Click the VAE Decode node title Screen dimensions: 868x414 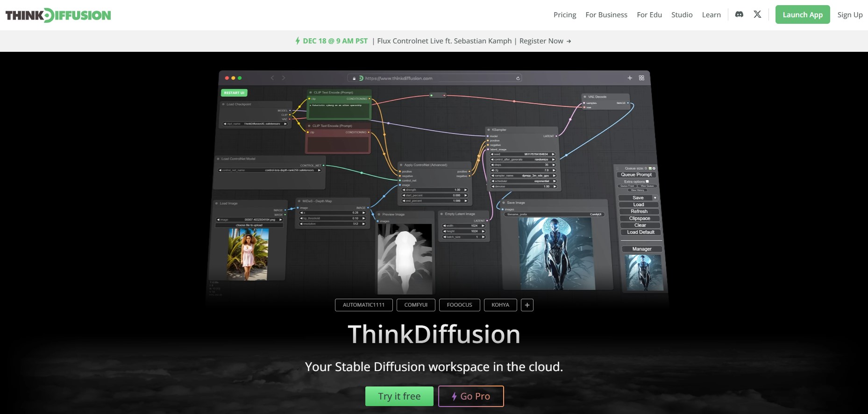click(x=597, y=97)
